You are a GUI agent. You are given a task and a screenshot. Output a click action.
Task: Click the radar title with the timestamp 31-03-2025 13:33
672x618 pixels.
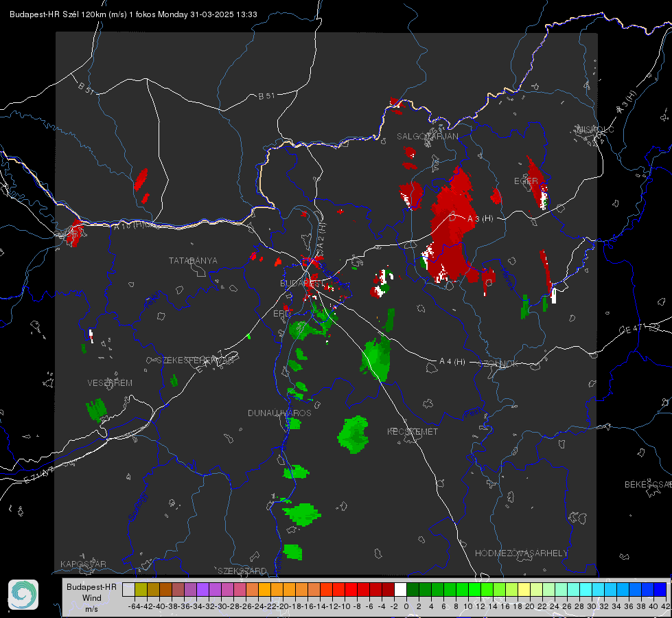coord(133,14)
